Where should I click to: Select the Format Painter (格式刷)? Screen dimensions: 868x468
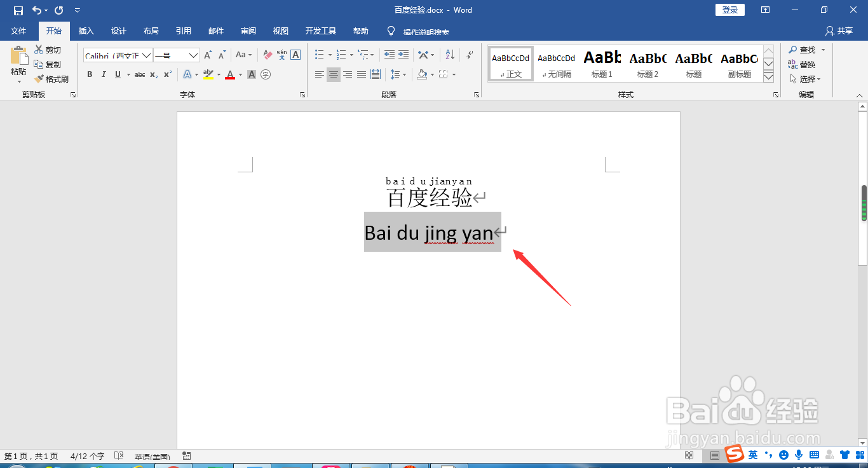[x=51, y=79]
